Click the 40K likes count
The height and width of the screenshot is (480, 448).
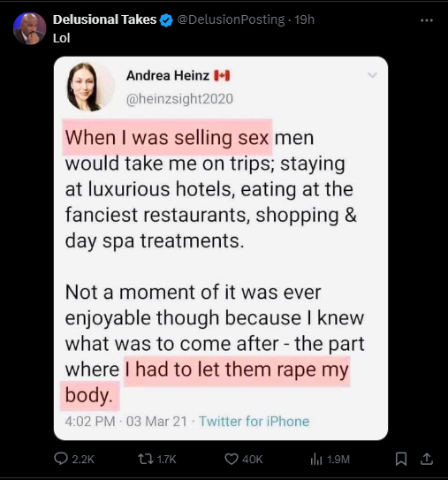click(x=253, y=459)
